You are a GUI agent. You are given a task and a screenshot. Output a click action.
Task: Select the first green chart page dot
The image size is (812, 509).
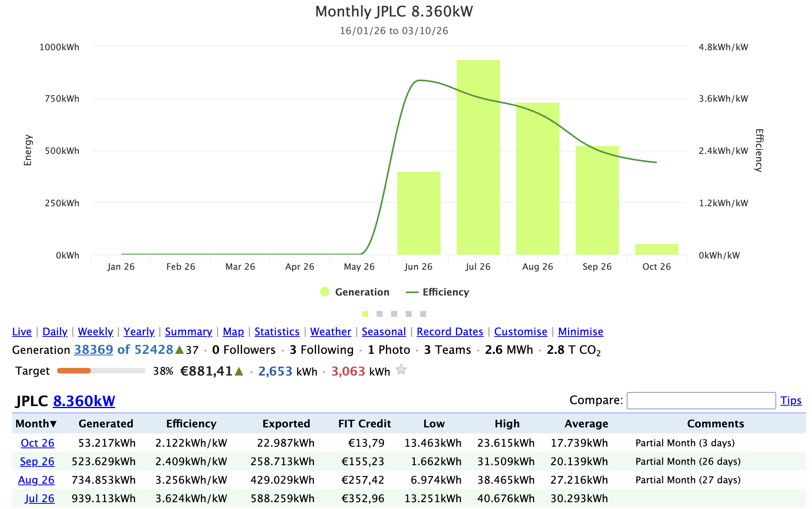(x=365, y=314)
